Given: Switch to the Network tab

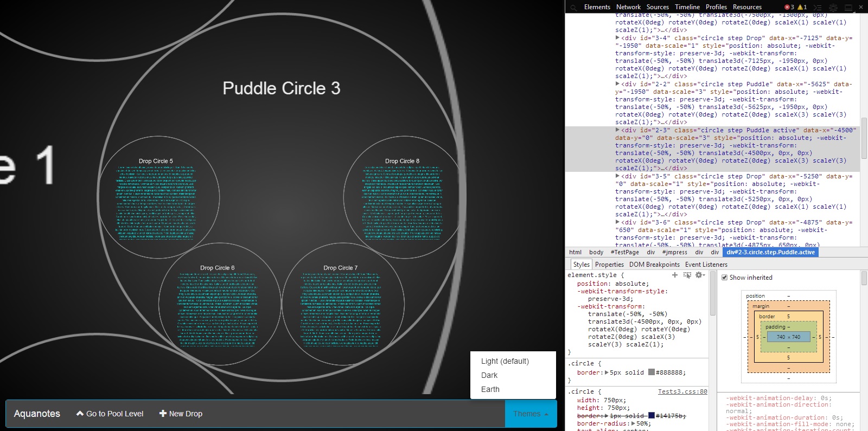Looking at the screenshot, I should (x=628, y=7).
